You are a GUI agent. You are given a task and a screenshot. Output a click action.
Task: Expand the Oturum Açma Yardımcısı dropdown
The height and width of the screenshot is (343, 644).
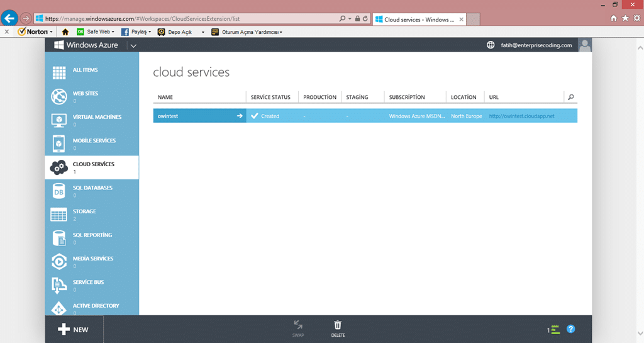coord(281,32)
